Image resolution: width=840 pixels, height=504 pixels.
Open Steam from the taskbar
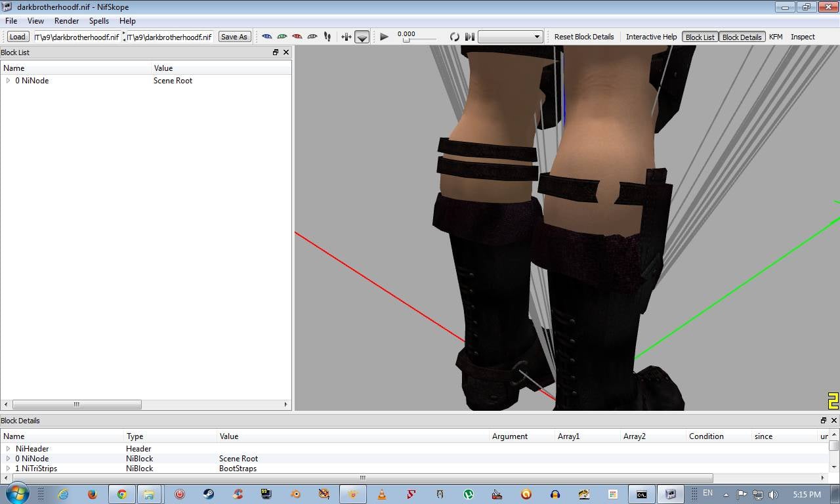click(208, 494)
